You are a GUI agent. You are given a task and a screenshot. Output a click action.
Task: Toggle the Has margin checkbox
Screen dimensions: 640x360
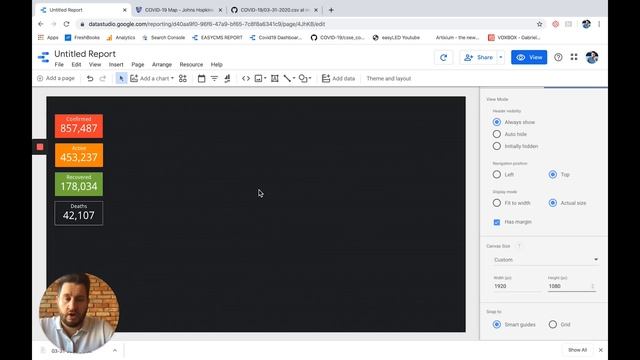497,222
